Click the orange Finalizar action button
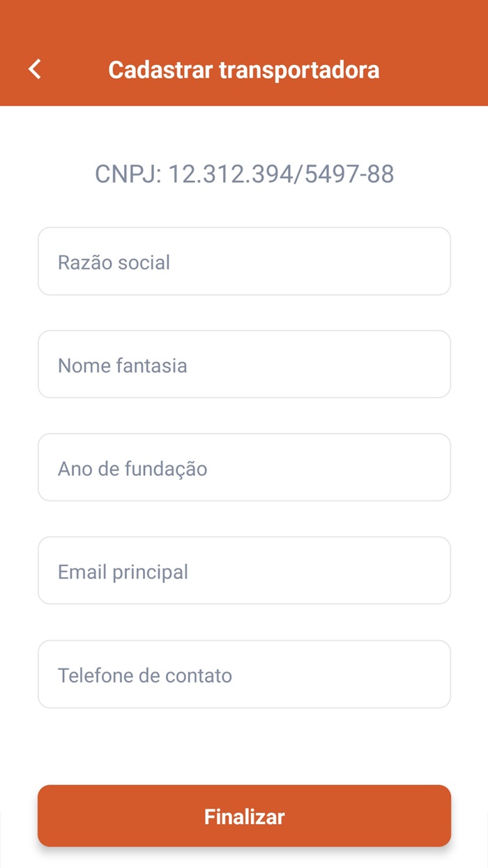 point(244,816)
